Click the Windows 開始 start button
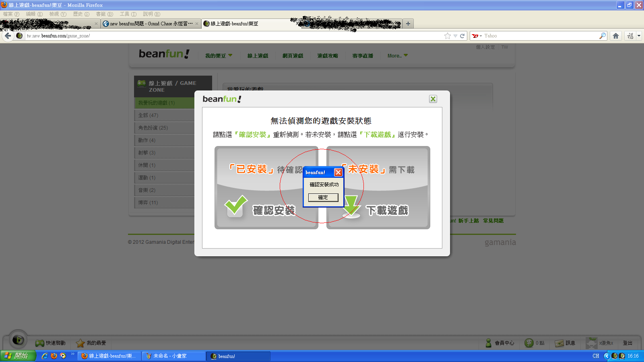 [x=19, y=356]
